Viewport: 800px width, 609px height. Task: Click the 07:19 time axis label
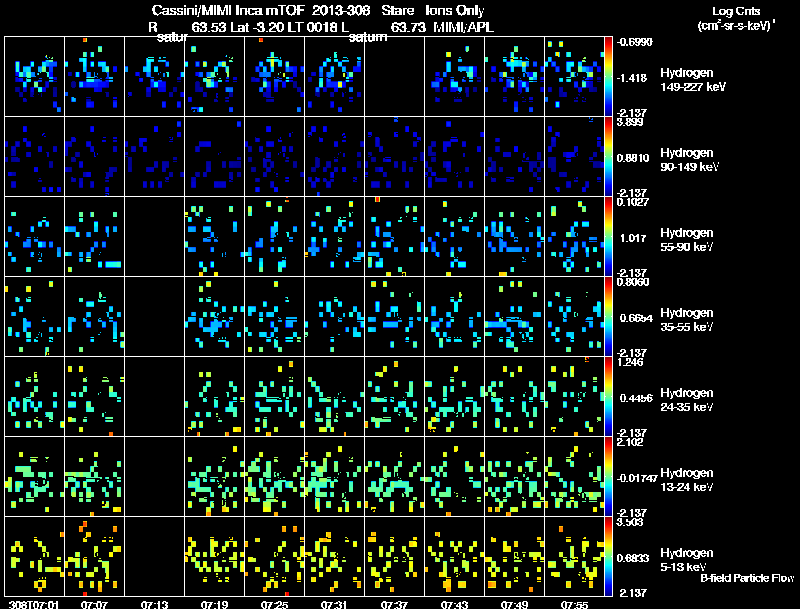214,604
